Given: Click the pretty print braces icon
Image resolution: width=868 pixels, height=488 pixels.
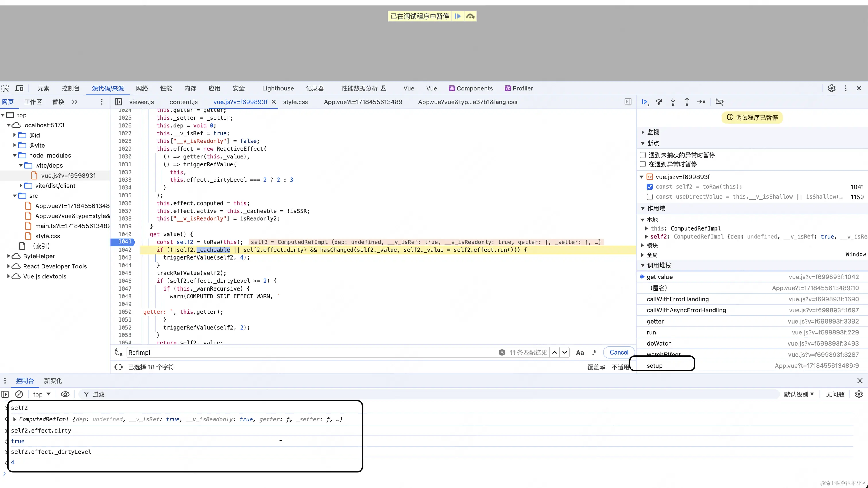Looking at the screenshot, I should tap(118, 367).
